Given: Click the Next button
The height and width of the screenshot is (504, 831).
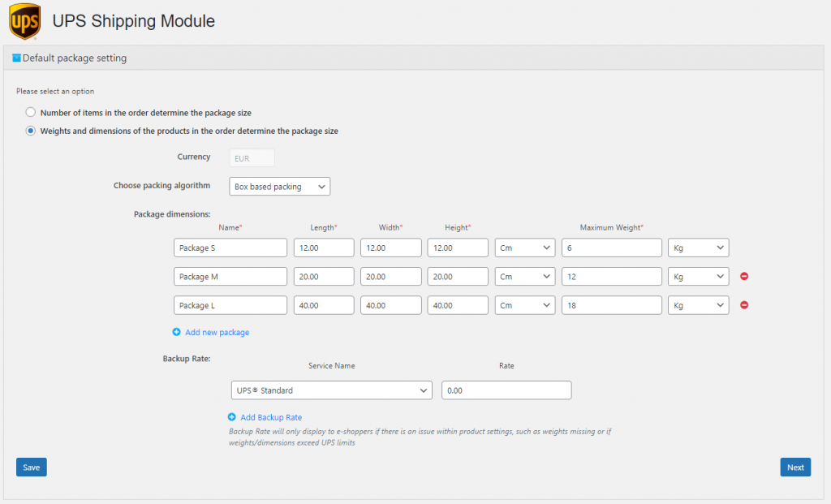Looking at the screenshot, I should [795, 467].
